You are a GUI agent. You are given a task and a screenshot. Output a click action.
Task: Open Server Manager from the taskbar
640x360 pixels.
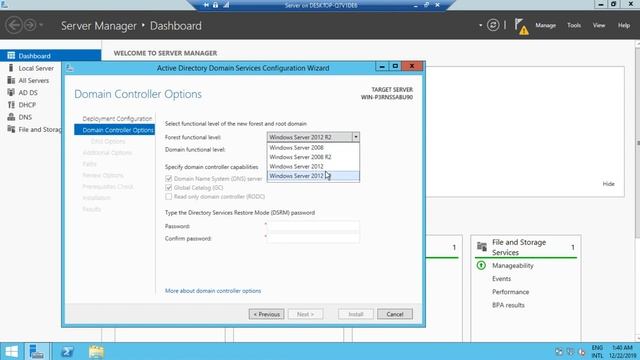[x=37, y=351]
